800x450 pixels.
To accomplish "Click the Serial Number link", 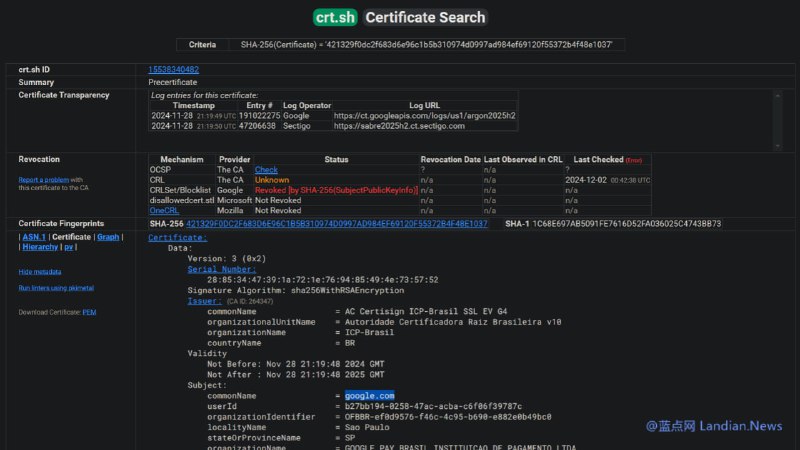I will click(221, 269).
